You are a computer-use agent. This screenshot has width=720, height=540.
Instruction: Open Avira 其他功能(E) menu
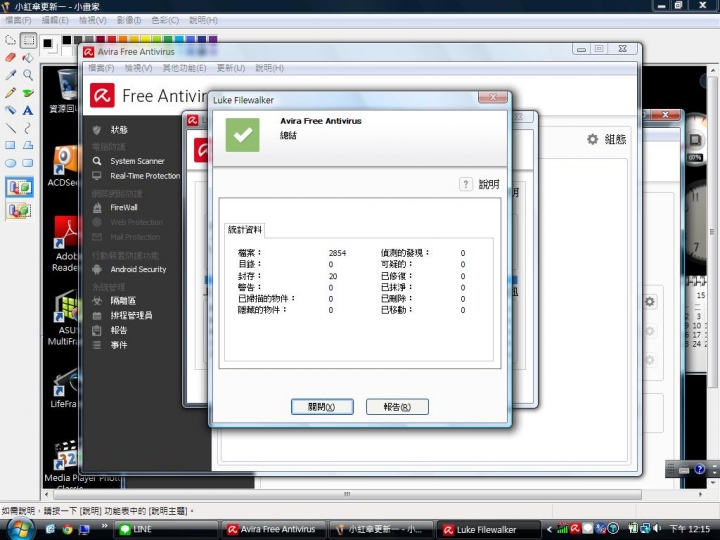coord(184,68)
